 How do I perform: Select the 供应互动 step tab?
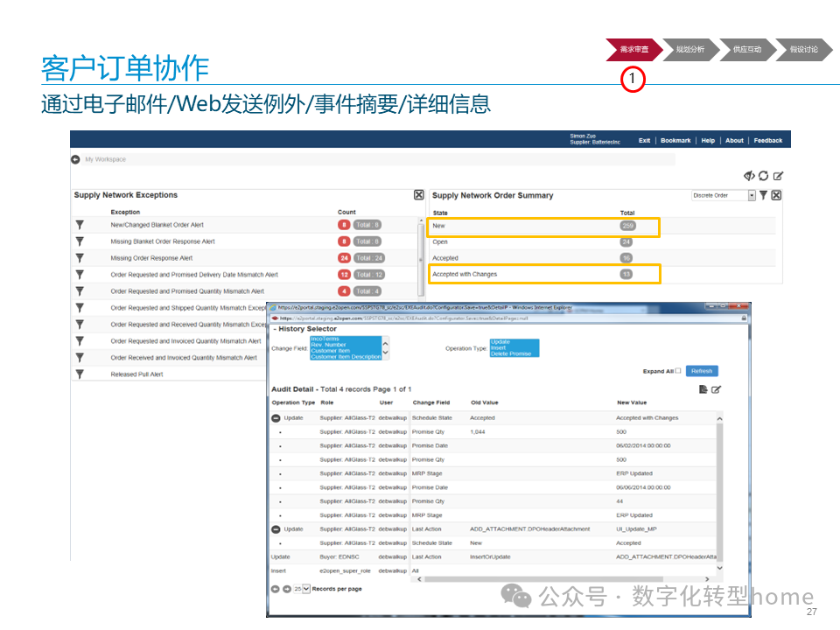(x=747, y=50)
